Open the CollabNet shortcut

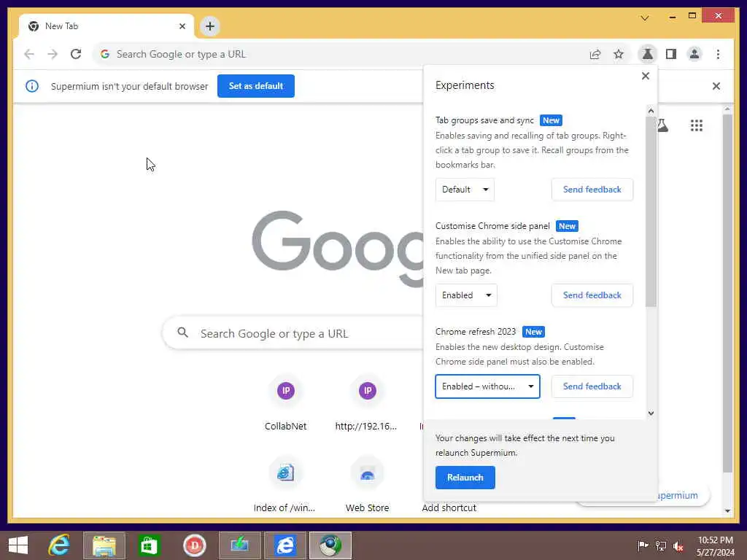pos(286,402)
